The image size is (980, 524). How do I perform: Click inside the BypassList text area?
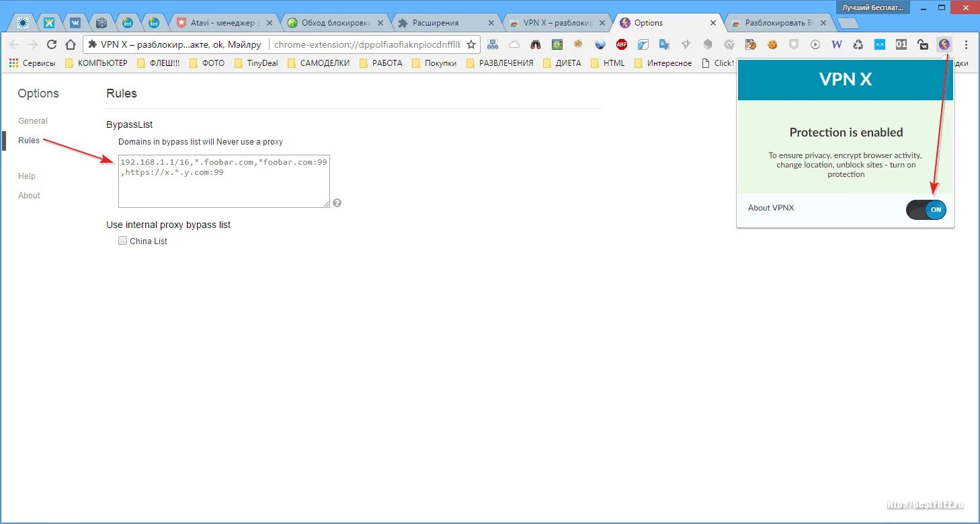[224, 181]
